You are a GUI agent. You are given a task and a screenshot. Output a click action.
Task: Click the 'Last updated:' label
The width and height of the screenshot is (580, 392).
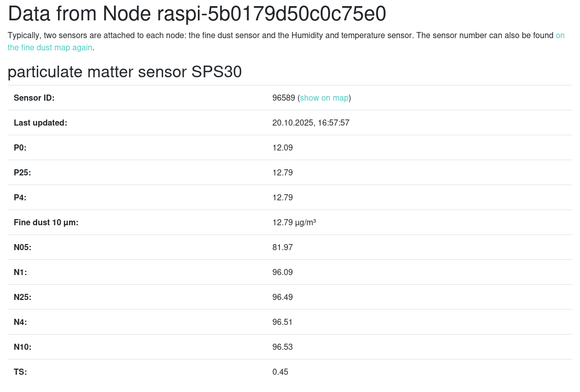(x=40, y=123)
